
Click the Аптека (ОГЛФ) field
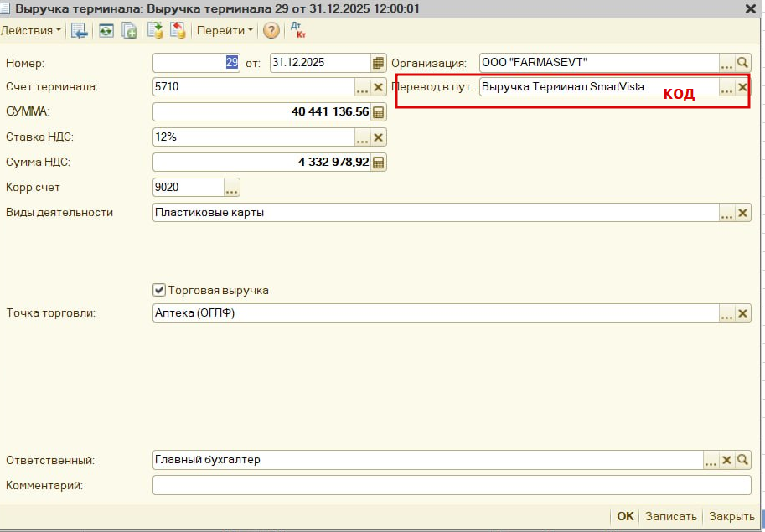pos(436,313)
